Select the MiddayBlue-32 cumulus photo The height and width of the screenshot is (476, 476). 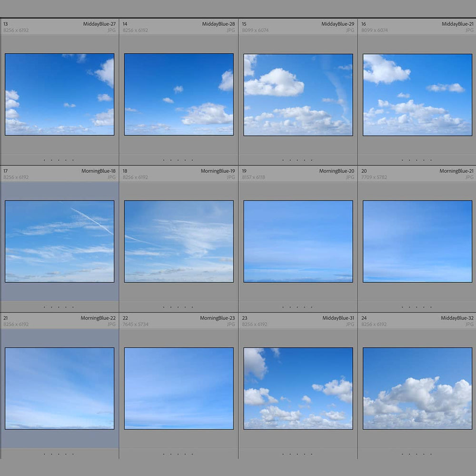click(417, 388)
